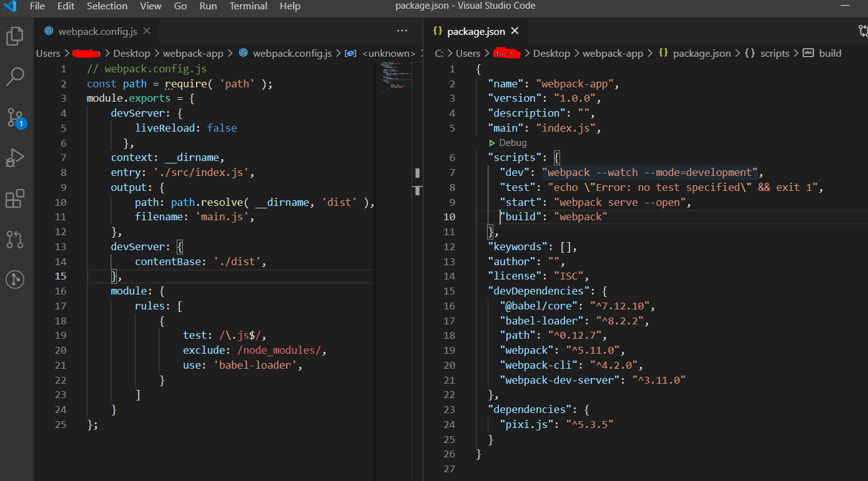The height and width of the screenshot is (481, 868).
Task: Open Source Control view with badge
Action: (x=15, y=117)
